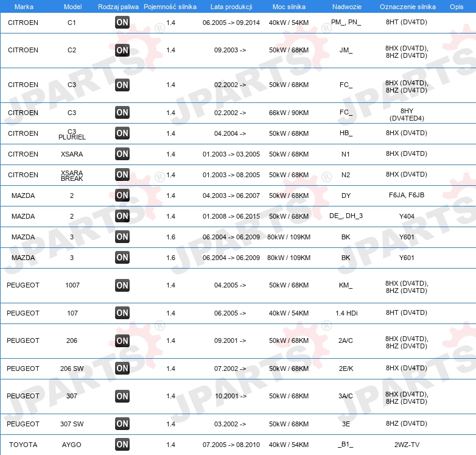The width and height of the screenshot is (476, 455).
Task: Click the date range 01.2008 -> 06.2015
Action: click(231, 216)
